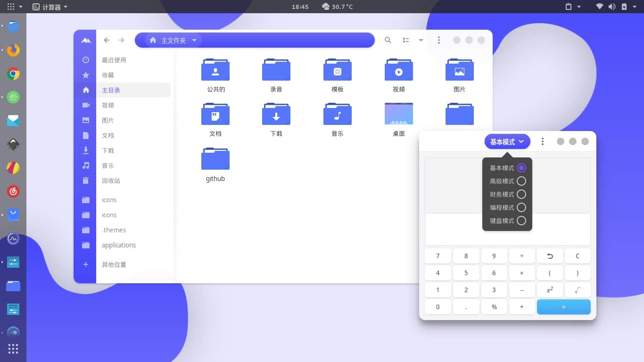Select the 财务模式 radio option

[521, 194]
